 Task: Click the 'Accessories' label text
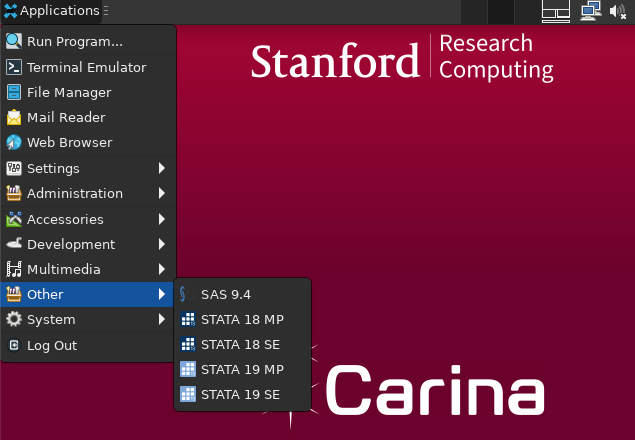tap(65, 219)
